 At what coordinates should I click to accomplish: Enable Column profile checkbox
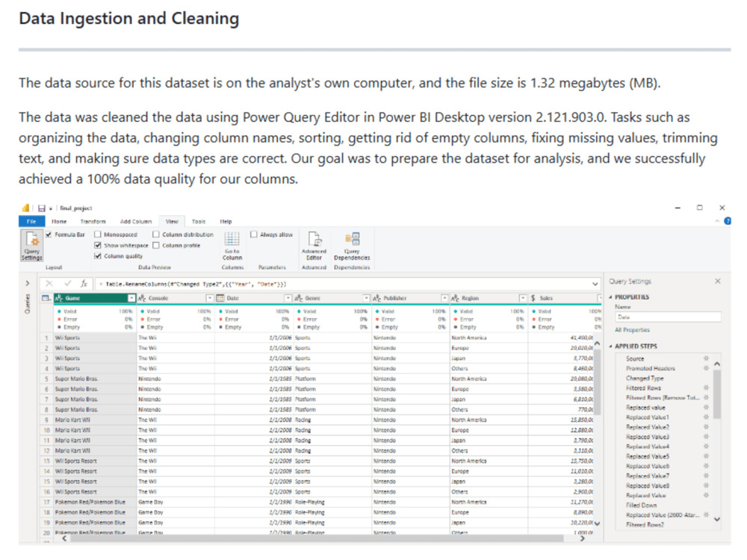pos(156,245)
